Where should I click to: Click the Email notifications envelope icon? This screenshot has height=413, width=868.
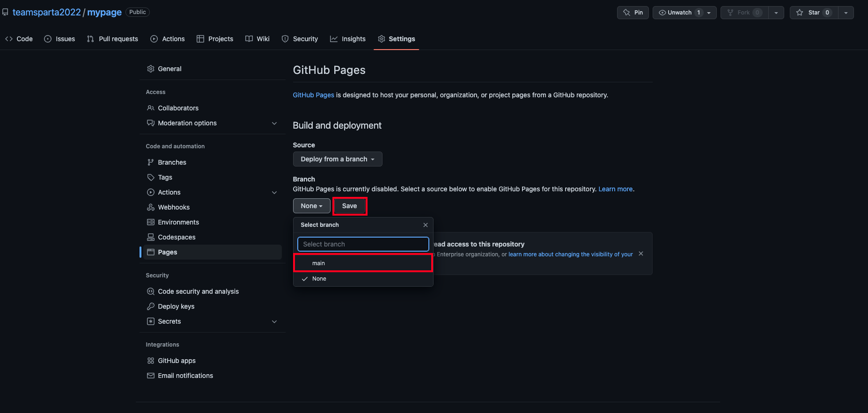pyautogui.click(x=151, y=376)
